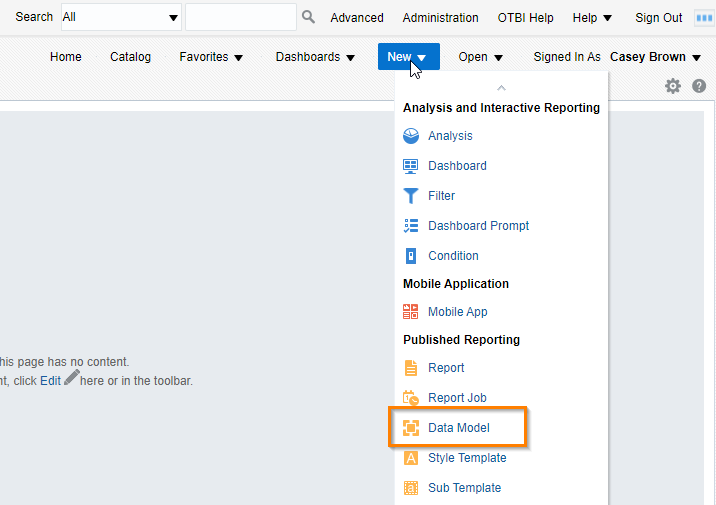Click the Edit link in page message
This screenshot has height=505, width=716.
(x=50, y=381)
